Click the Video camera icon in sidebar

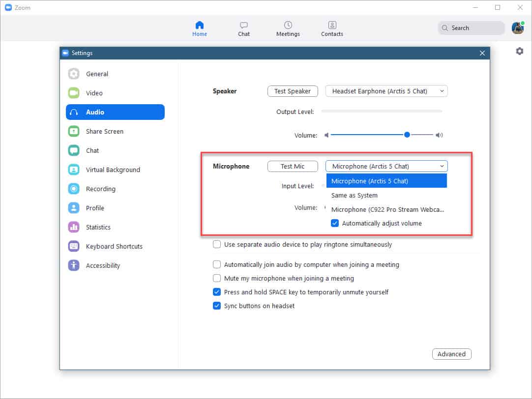click(74, 93)
